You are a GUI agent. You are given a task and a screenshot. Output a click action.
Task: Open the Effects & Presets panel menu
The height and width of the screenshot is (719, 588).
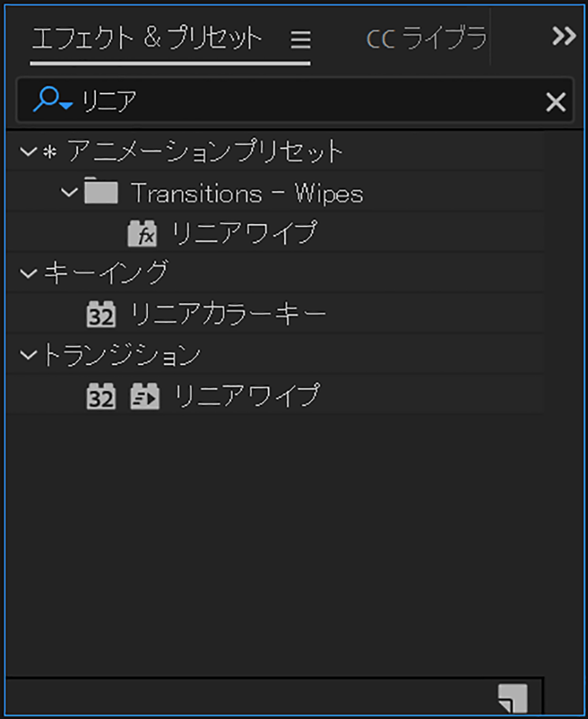(300, 40)
